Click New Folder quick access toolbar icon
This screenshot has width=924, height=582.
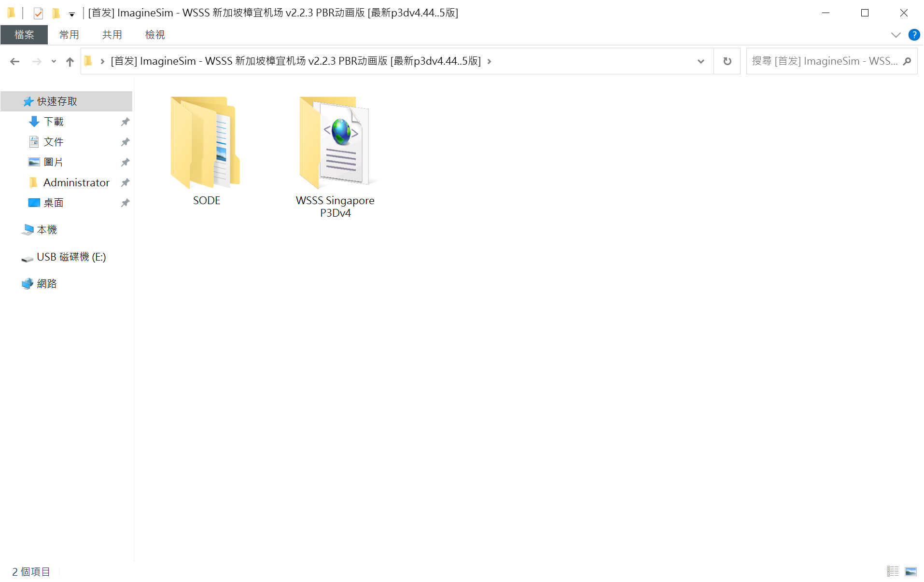click(56, 13)
